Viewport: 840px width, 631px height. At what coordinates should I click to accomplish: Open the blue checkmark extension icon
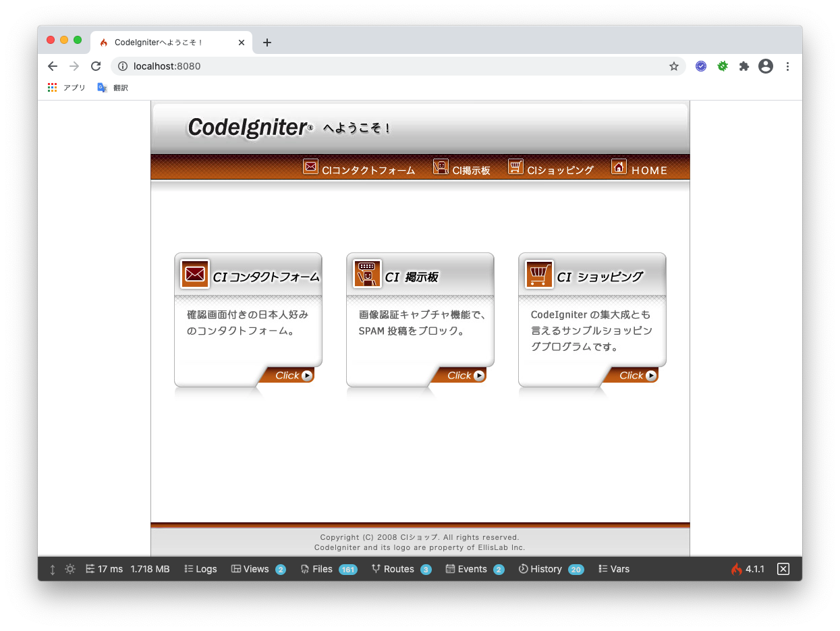coord(701,66)
